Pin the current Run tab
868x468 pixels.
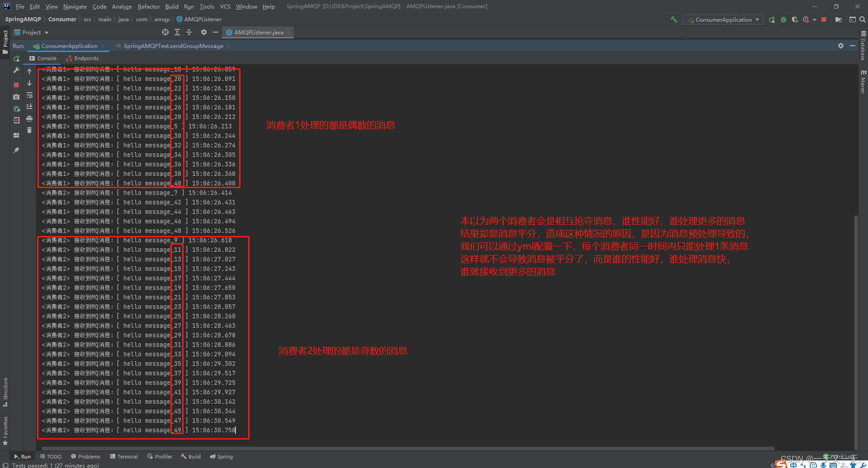coord(16,150)
